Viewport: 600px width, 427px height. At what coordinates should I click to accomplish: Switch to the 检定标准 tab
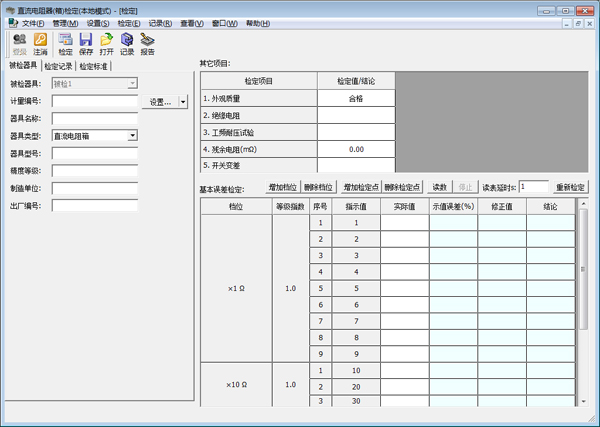[94, 67]
